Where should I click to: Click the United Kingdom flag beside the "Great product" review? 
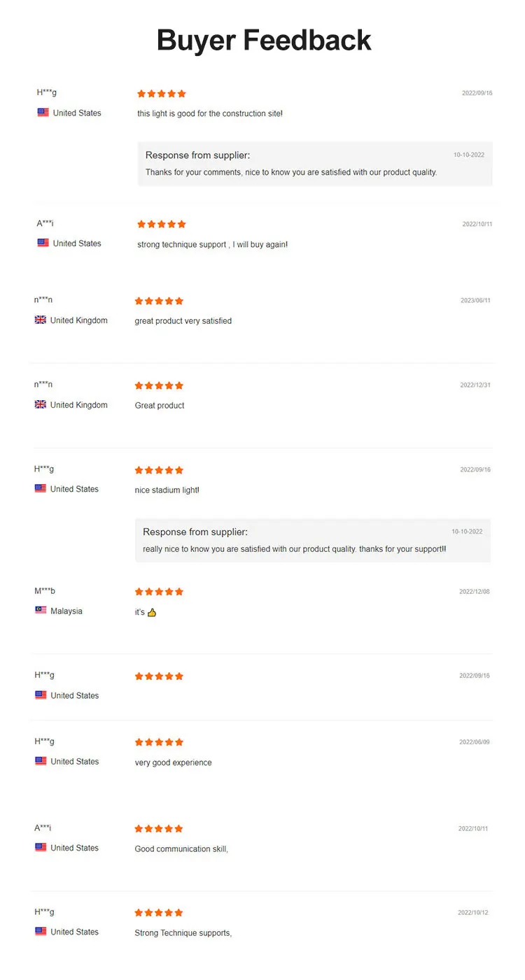pos(41,405)
